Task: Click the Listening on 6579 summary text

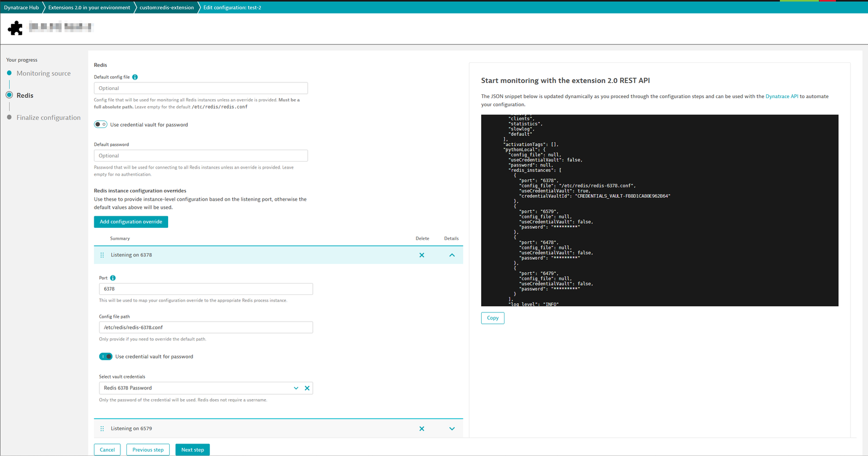Action: pos(131,428)
